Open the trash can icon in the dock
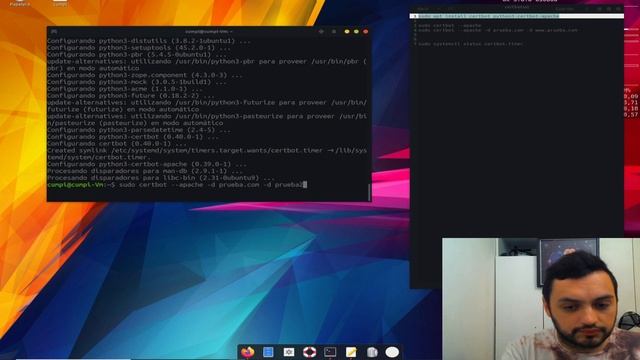The width and height of the screenshot is (640, 360). tap(372, 352)
